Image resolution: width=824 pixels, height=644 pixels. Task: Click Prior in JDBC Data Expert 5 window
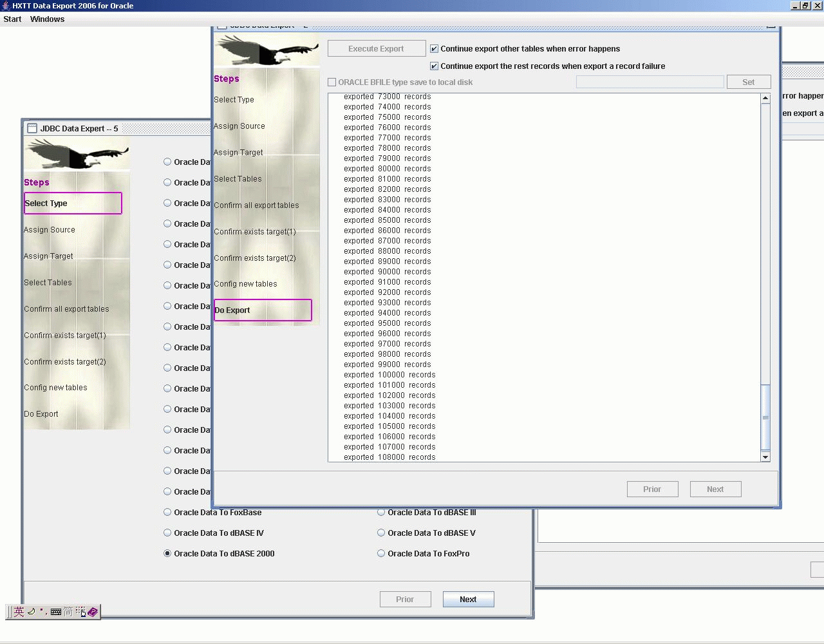point(405,600)
